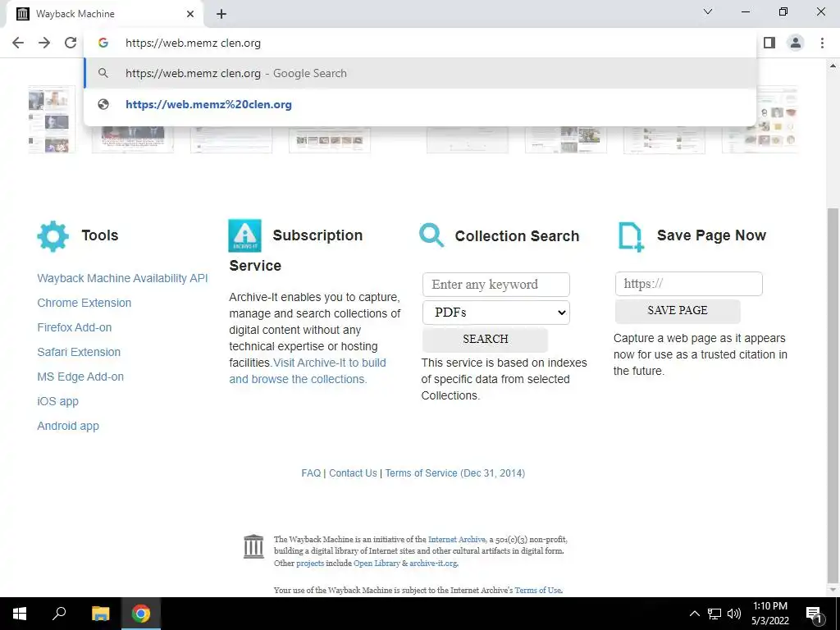Click the Internet Archive building logo
The height and width of the screenshot is (630, 840).
(x=253, y=546)
